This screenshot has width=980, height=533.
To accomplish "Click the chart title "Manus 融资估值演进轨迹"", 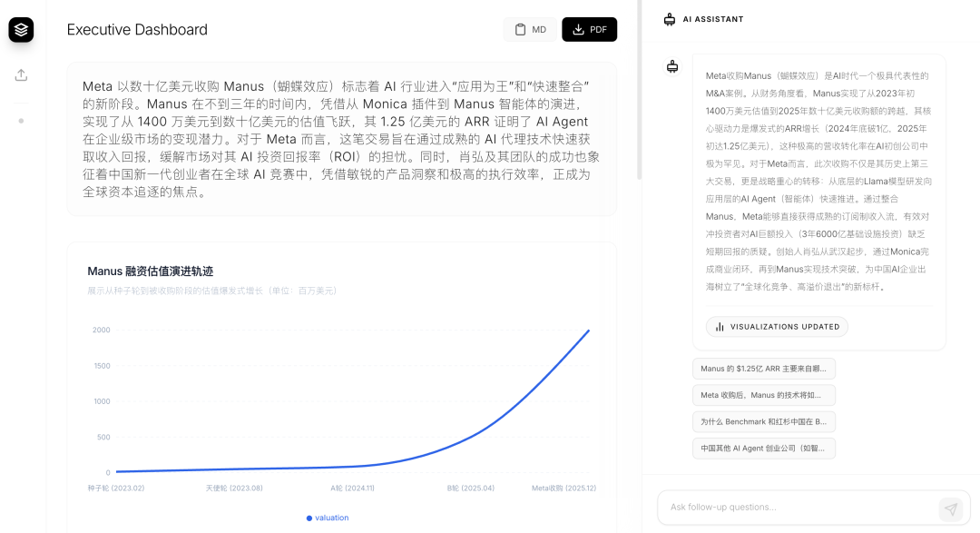I will (x=150, y=271).
